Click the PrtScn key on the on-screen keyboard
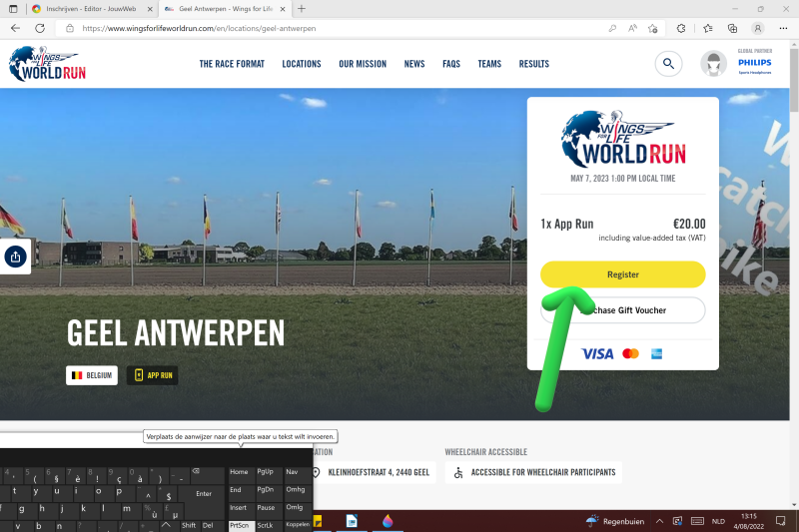 240,525
